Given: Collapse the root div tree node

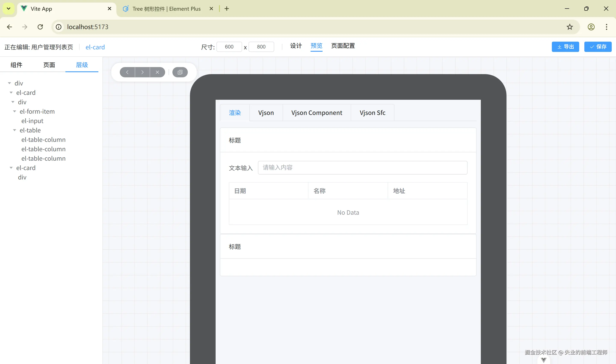Looking at the screenshot, I should tap(9, 83).
